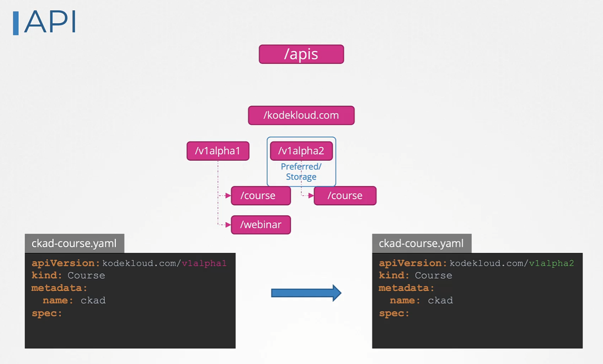Click arrowhead pointing to /course from /v1alpha1
Screen dimensions: 603x364
click(228, 196)
